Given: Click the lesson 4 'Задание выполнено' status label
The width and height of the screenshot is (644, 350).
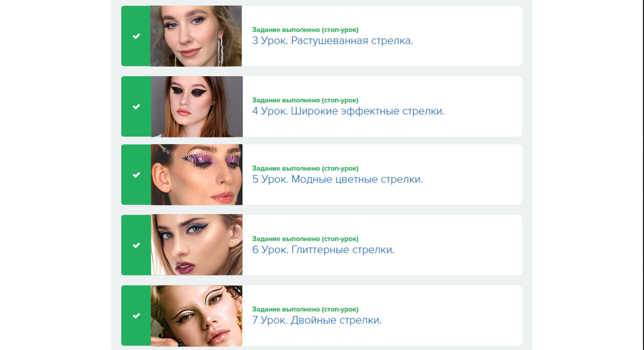Looking at the screenshot, I should click(x=305, y=100).
